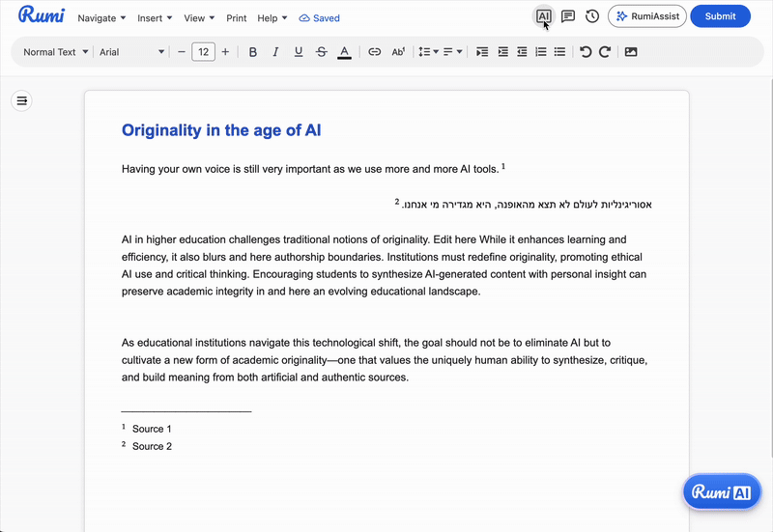Open the Help menu
The width and height of the screenshot is (773, 532).
pyautogui.click(x=272, y=18)
